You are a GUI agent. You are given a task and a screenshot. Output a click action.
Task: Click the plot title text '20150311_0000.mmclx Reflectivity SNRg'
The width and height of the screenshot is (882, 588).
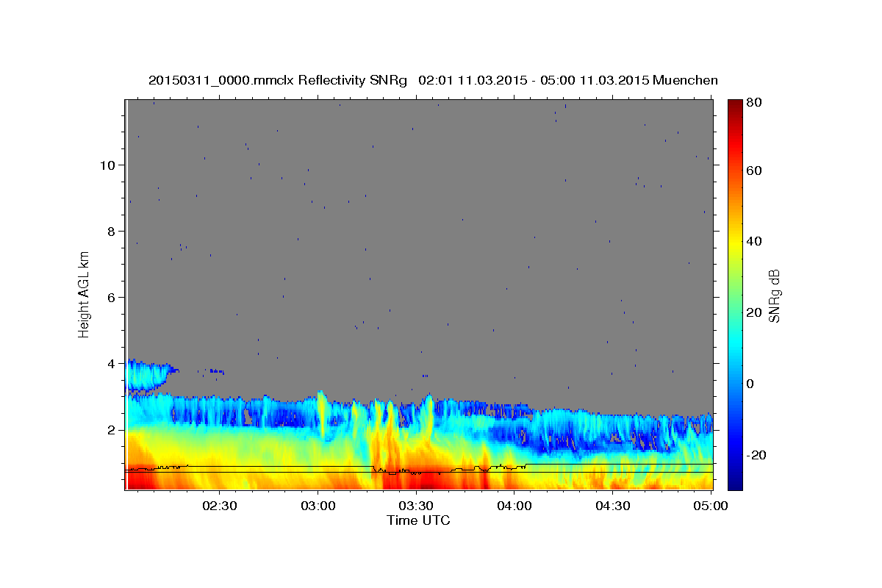[x=278, y=80]
